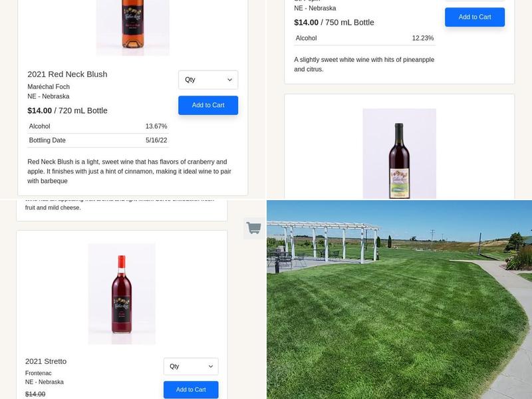Viewport: 532px width, 399px height.
Task: Click the vineyard lawn photo
Action: [x=400, y=300]
